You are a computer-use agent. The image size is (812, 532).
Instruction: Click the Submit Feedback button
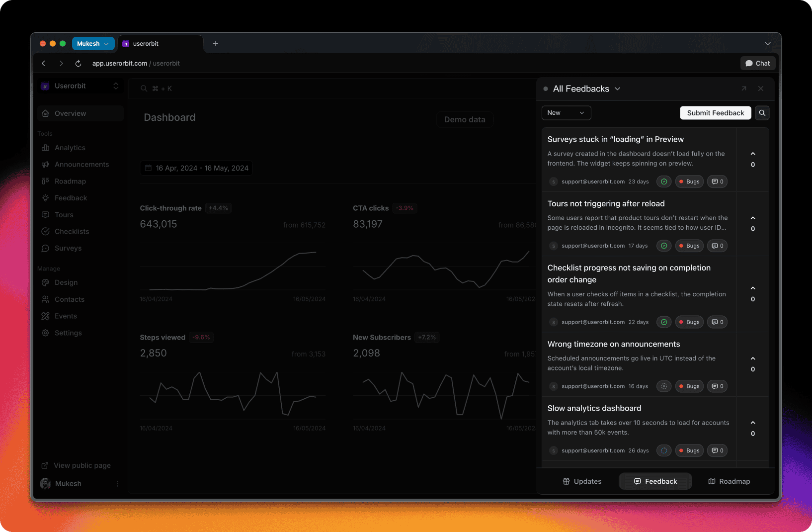715,113
